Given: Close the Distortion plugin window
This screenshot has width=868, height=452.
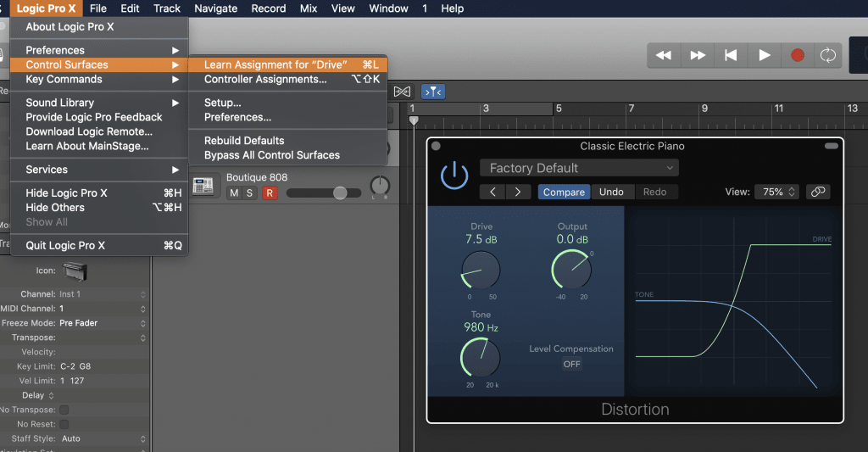Looking at the screenshot, I should (436, 146).
